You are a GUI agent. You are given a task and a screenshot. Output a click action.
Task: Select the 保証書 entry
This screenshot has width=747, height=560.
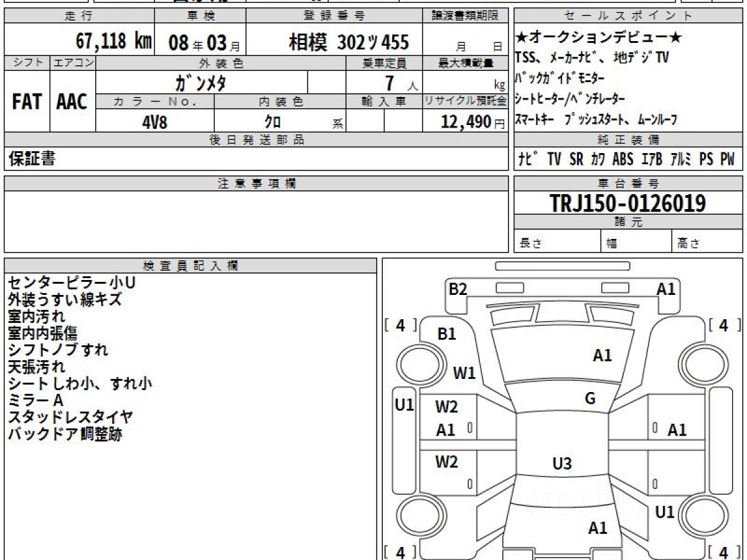click(x=32, y=159)
